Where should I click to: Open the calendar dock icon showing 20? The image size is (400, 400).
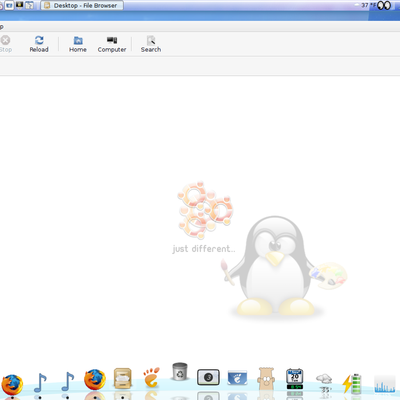[x=295, y=379]
